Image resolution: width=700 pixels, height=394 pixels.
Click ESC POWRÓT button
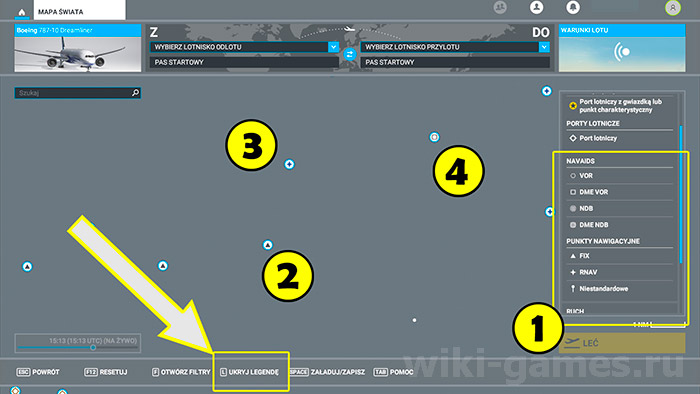pos(38,372)
